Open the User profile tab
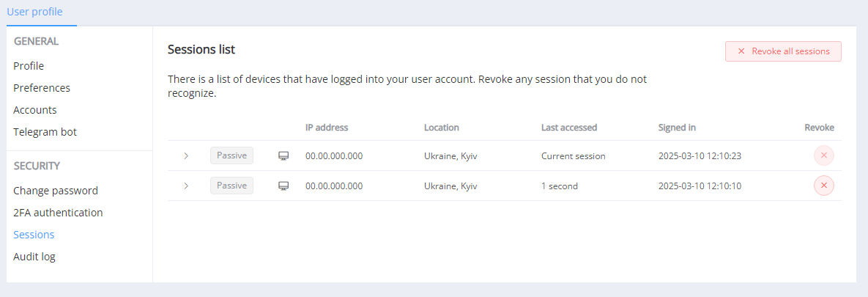 tap(34, 12)
